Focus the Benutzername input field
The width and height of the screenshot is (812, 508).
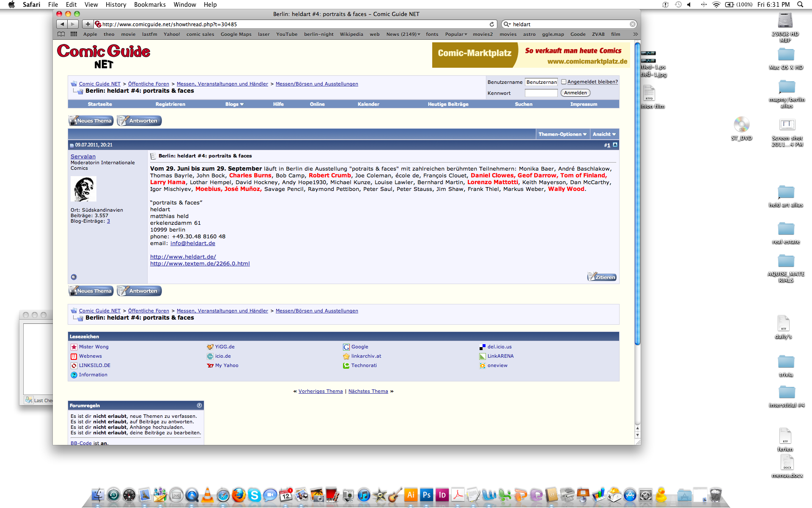(x=541, y=82)
